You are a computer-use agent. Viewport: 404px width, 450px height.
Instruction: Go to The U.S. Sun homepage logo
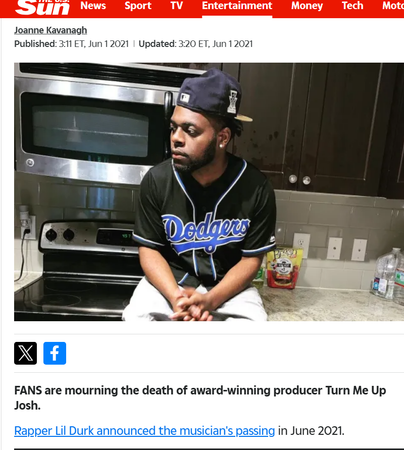(42, 7)
